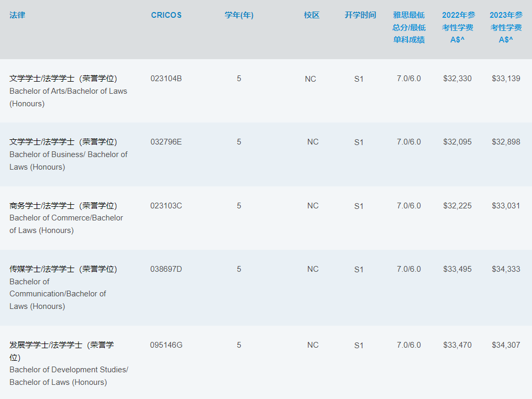Click duration 5 in 032796E row
The height and width of the screenshot is (399, 532).
tap(239, 142)
